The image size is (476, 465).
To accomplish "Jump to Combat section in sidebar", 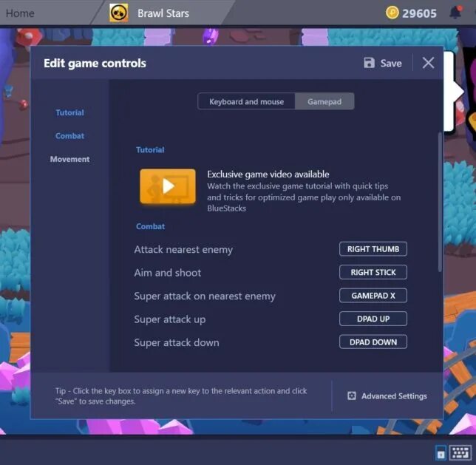I will pyautogui.click(x=69, y=136).
